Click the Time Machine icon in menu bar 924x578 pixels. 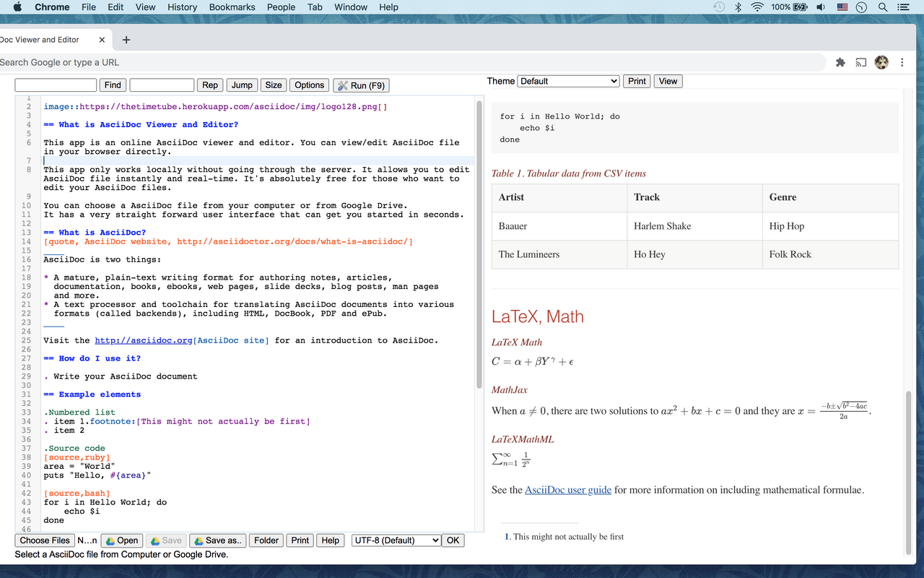pyautogui.click(x=719, y=7)
